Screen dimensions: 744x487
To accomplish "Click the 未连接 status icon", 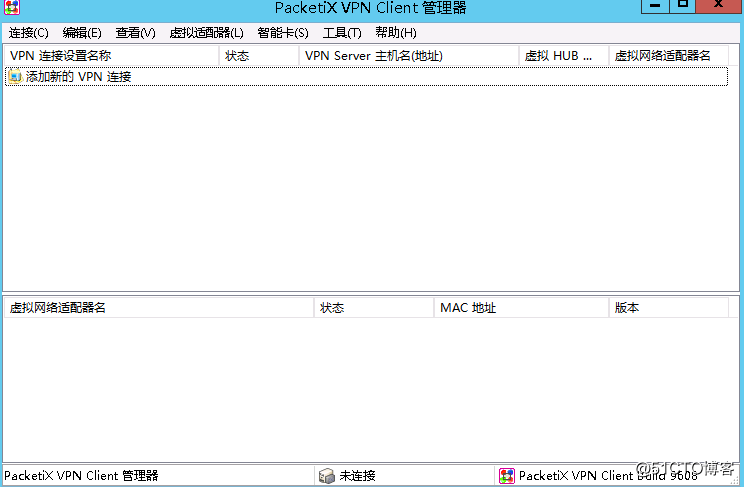I will click(x=326, y=476).
